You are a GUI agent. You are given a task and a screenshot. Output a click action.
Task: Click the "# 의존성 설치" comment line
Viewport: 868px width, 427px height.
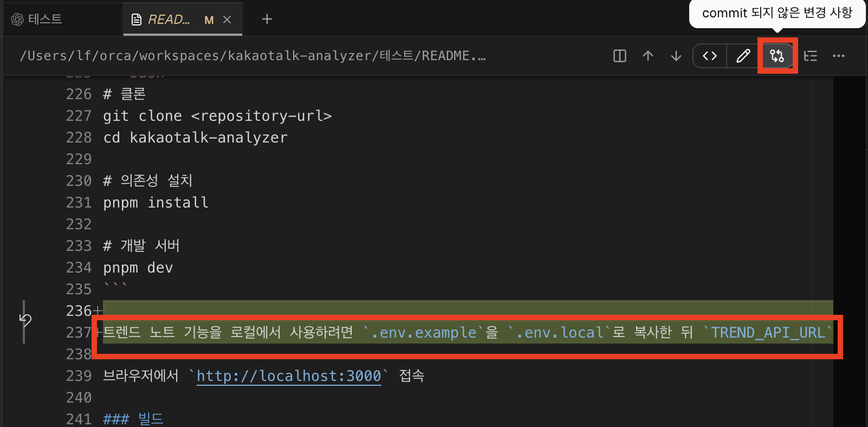pos(148,181)
